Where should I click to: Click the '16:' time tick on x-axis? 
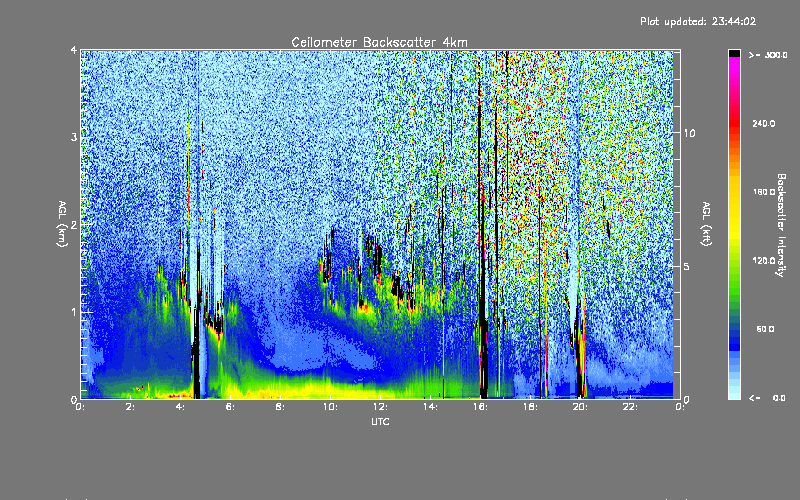tap(480, 407)
